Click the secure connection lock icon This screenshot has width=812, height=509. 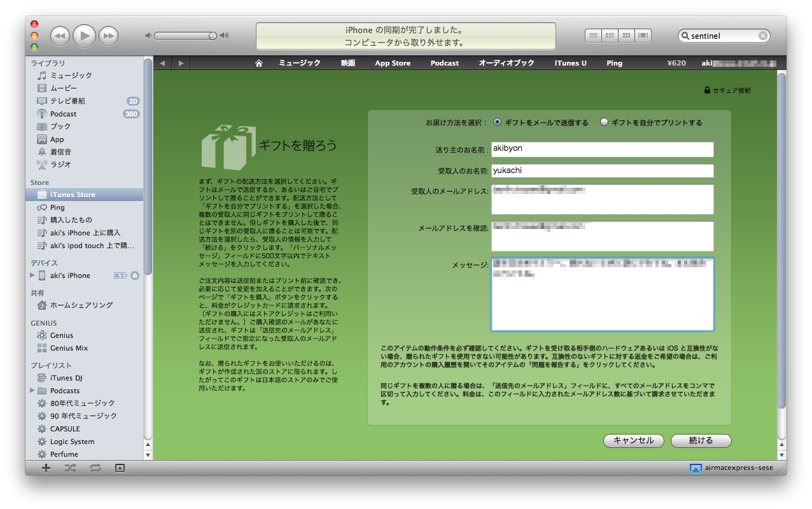click(x=707, y=90)
